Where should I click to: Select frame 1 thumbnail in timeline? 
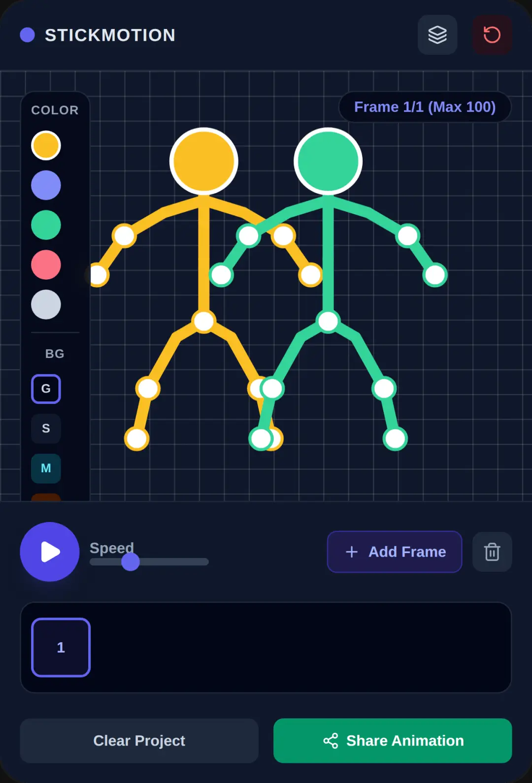click(x=61, y=647)
